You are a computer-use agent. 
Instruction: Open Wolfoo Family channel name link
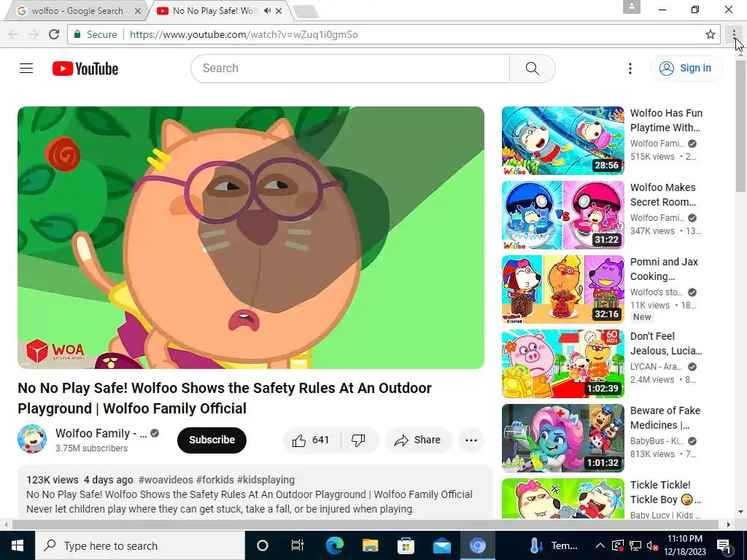click(101, 433)
